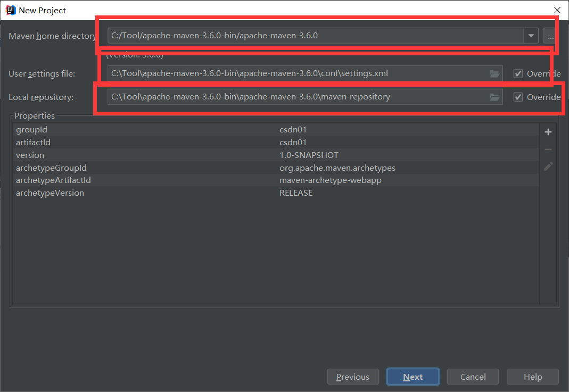Edit property with the pencil icon
Image resolution: width=569 pixels, height=392 pixels.
(x=548, y=166)
